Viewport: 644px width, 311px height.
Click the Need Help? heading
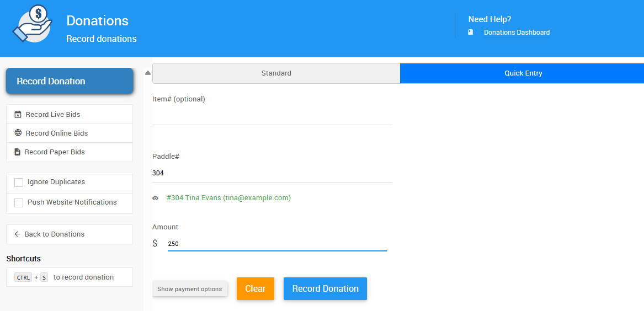pos(489,19)
